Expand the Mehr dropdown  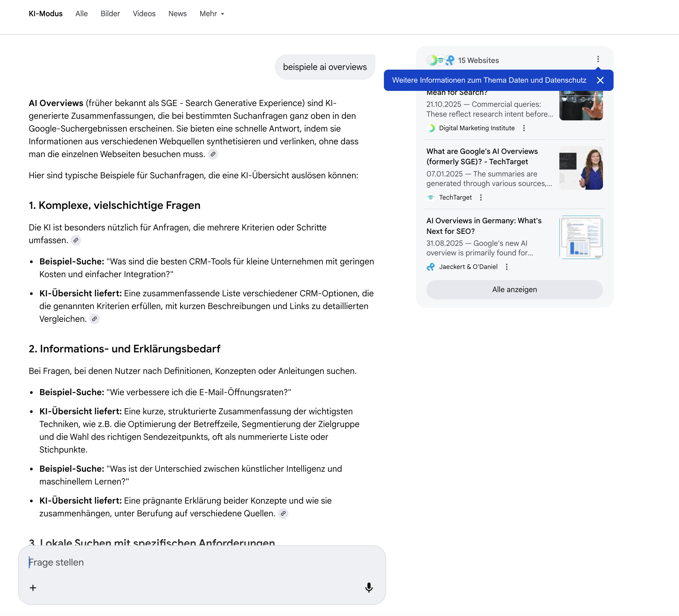(212, 14)
